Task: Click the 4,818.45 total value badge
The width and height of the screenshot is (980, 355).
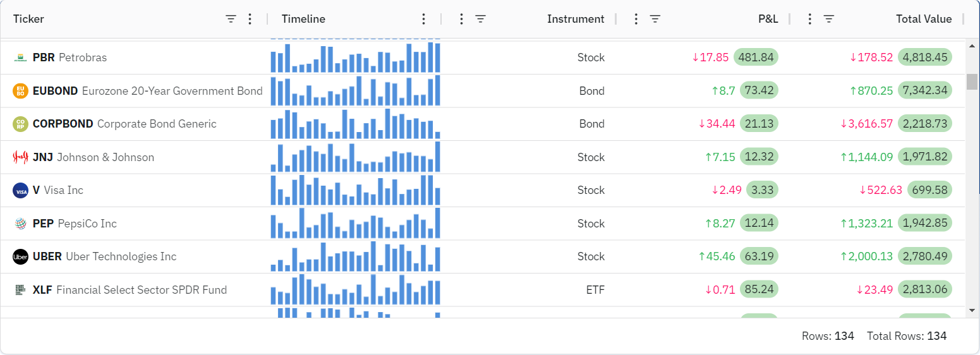Action: (x=925, y=57)
